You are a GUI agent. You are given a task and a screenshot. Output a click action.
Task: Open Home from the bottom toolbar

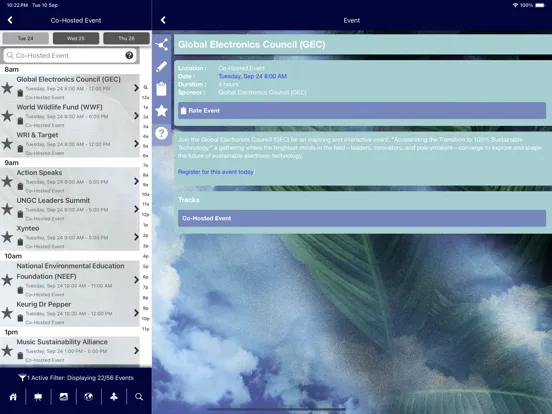point(13,397)
